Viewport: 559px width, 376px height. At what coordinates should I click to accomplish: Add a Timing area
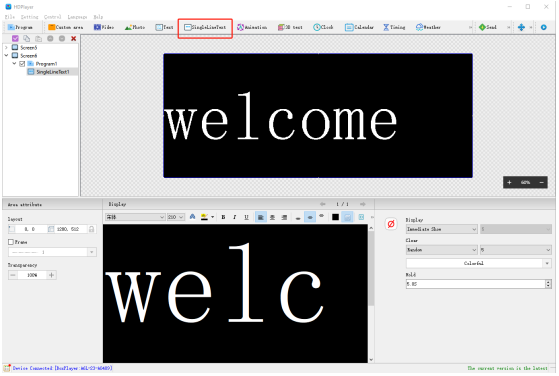point(394,27)
